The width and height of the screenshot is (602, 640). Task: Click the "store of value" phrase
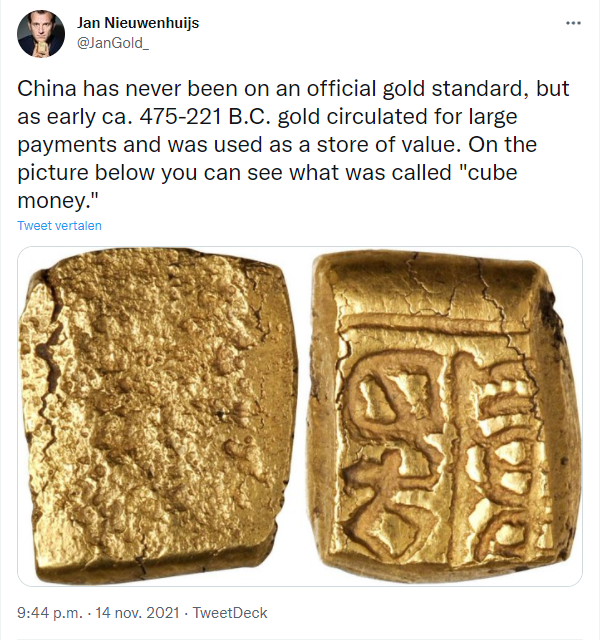(x=386, y=144)
